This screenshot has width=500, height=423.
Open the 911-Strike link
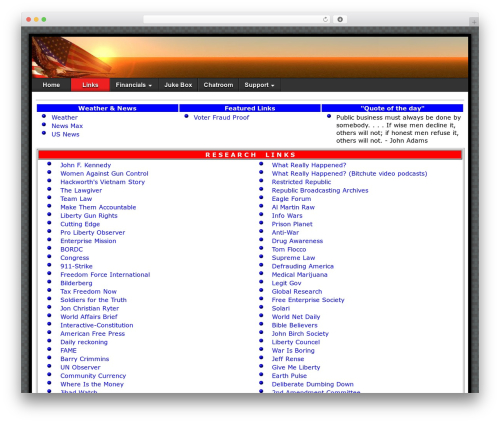click(76, 266)
